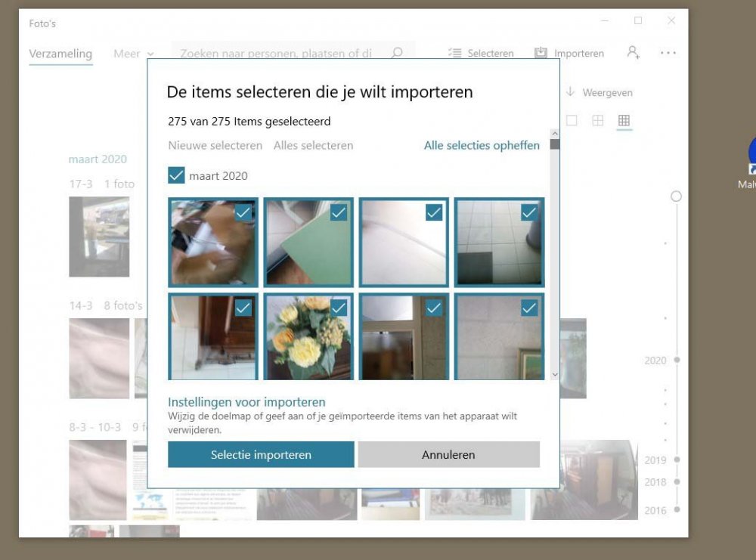Click the Selectie importeren button
Image resolution: width=756 pixels, height=560 pixels.
261,454
